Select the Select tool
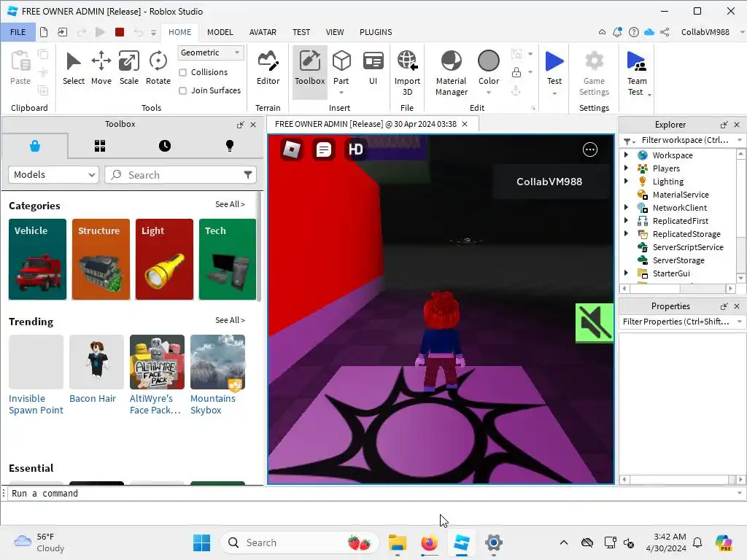This screenshot has height=560, width=747. click(74, 69)
